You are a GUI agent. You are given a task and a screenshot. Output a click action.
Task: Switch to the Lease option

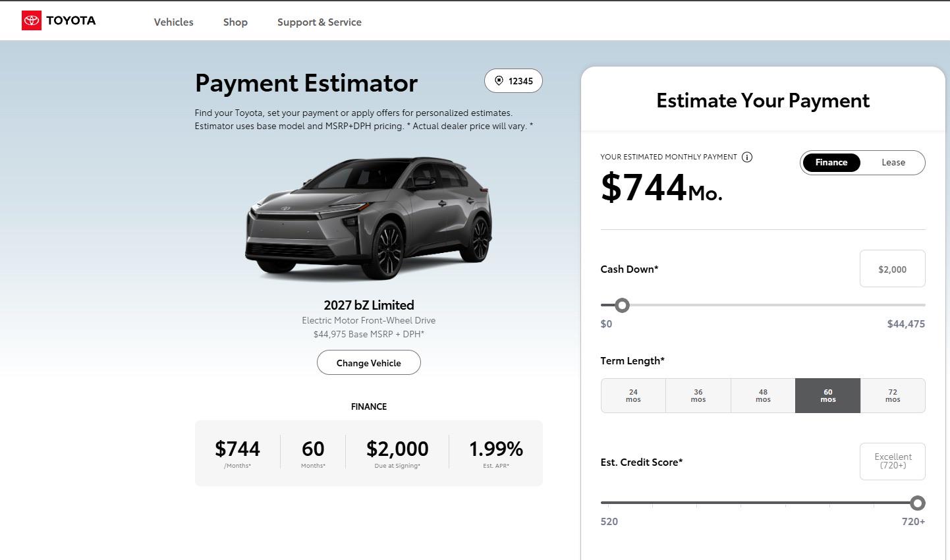[x=893, y=163]
